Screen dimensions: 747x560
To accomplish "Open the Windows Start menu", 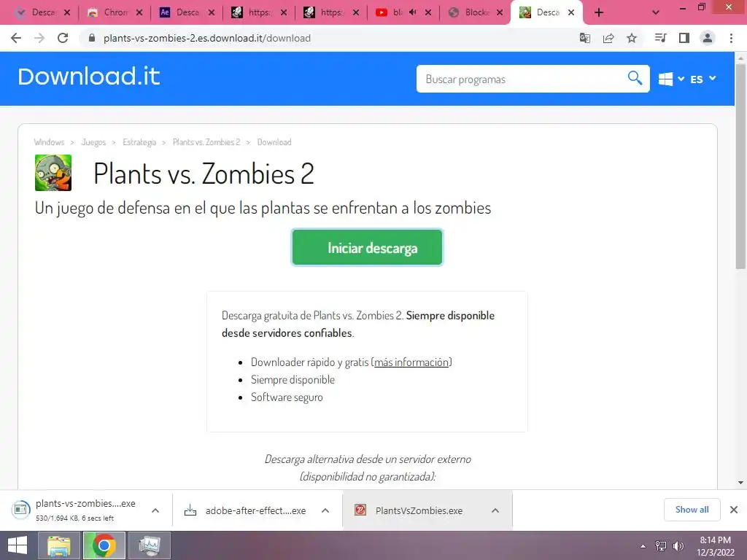I will click(18, 545).
